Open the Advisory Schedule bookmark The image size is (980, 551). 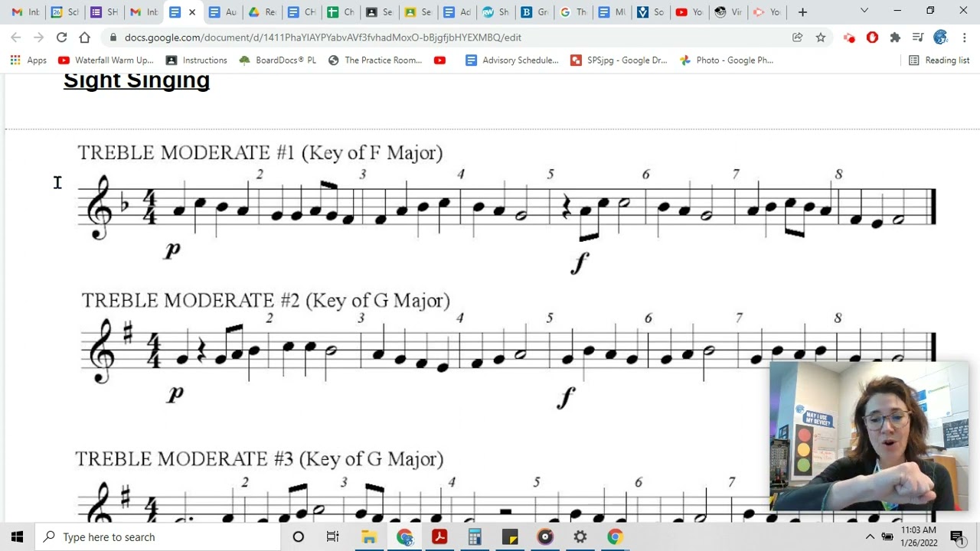click(x=512, y=60)
